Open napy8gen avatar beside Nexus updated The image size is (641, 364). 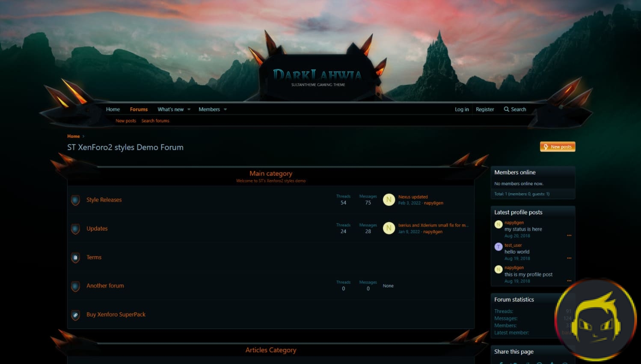click(x=389, y=200)
